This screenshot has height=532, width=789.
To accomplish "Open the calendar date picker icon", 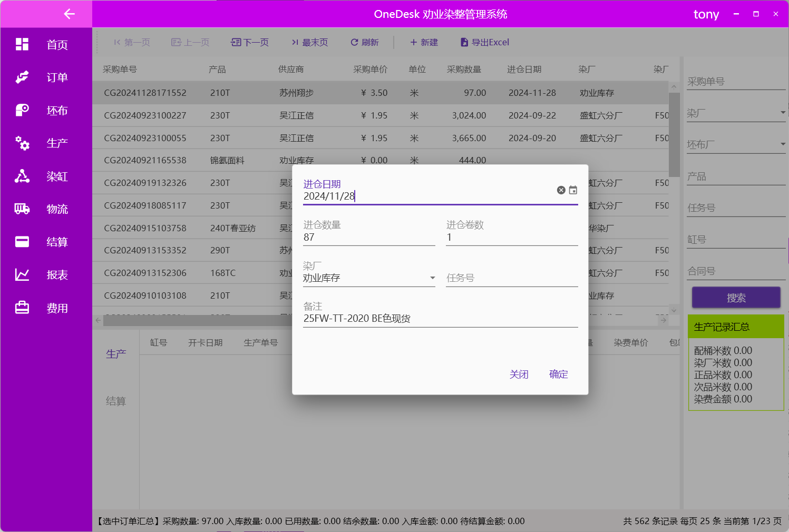I will tap(573, 190).
